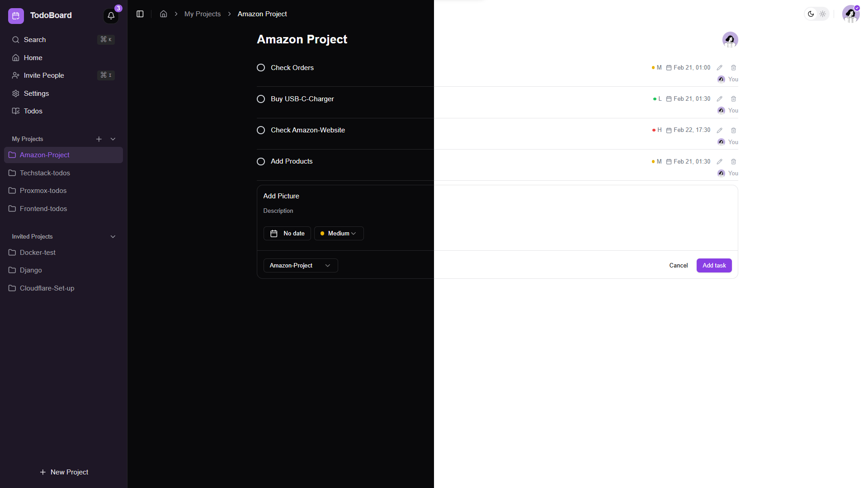The image size is (868, 488).
Task: Edit the Add Products task
Action: [x=720, y=162]
